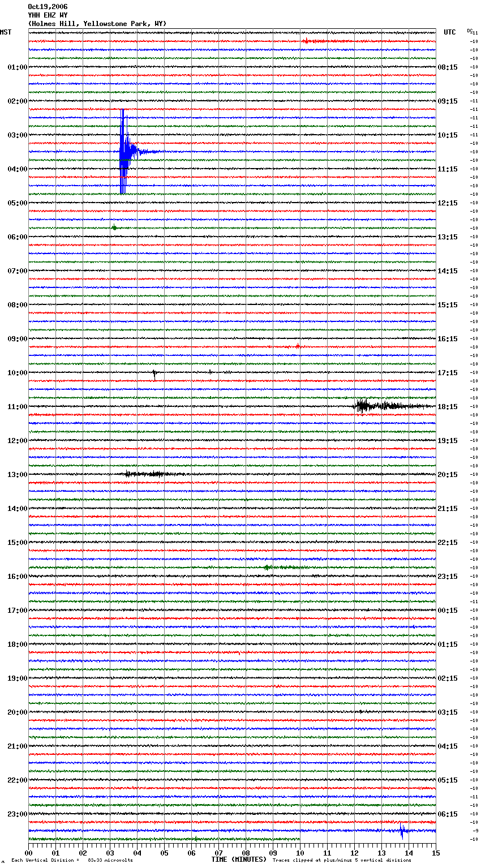The width and height of the screenshot is (481, 868).
Task: Select minute 12 on the bottom axis
Action: coord(355,853)
